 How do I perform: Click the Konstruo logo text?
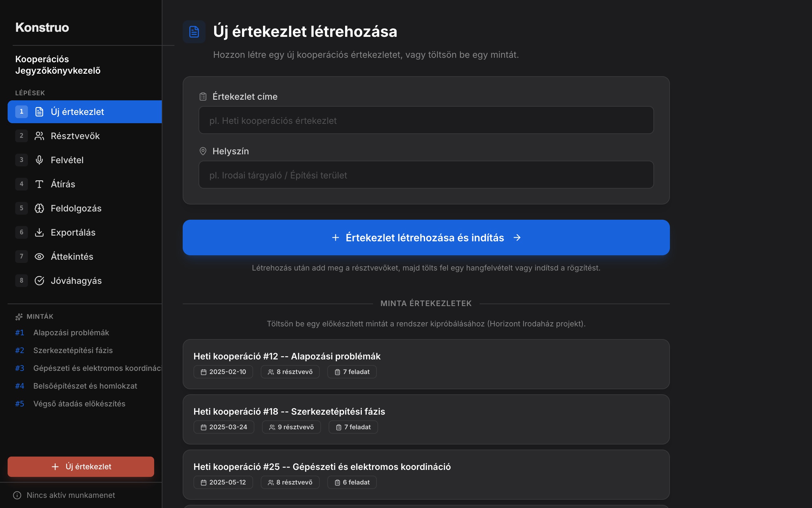point(42,28)
